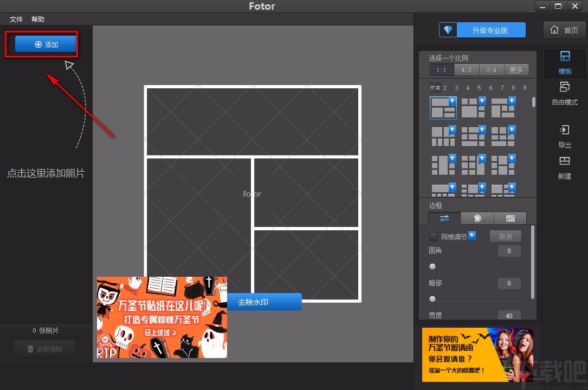Open the 更多 ratio options
Image resolution: width=588 pixels, height=390 pixels.
516,70
